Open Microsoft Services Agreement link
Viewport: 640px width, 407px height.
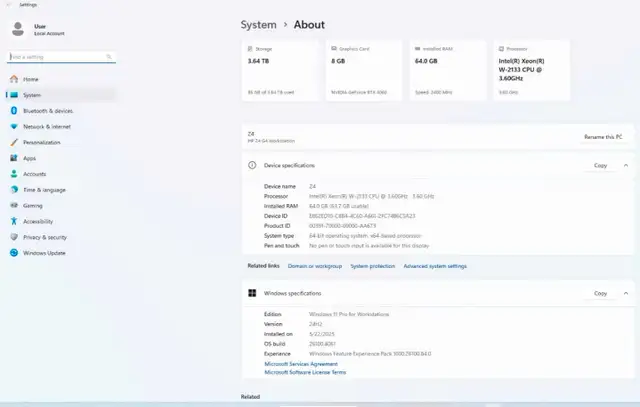coord(301,364)
